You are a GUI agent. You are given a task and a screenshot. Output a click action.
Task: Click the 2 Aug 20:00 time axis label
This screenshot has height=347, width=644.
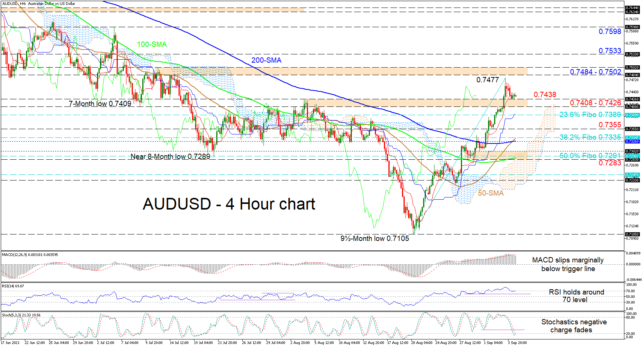click(300, 343)
